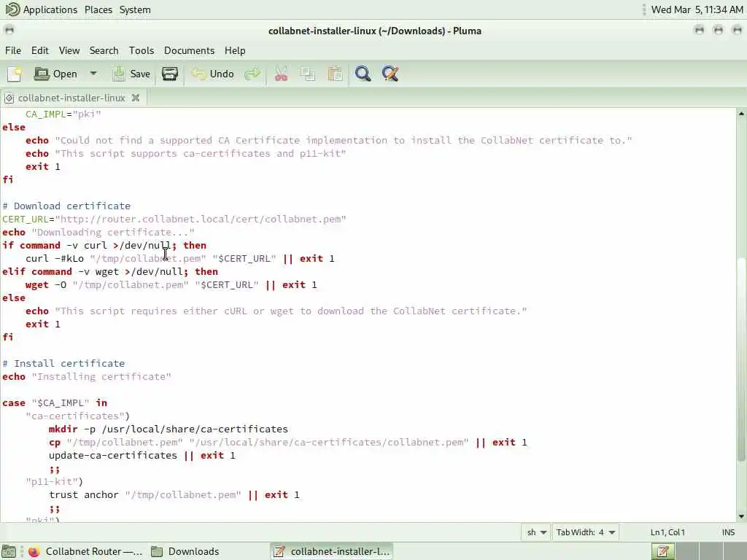Click the scrollbar down arrow

click(x=741, y=516)
